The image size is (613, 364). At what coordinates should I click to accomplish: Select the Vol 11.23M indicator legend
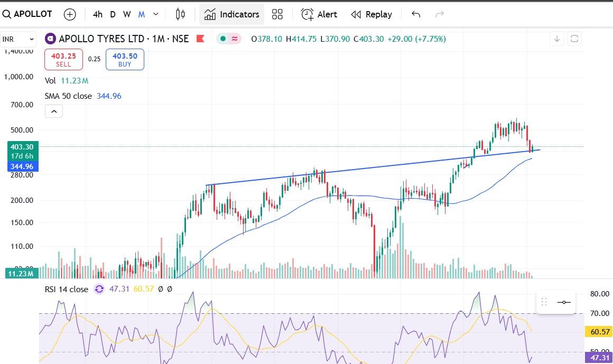(67, 81)
